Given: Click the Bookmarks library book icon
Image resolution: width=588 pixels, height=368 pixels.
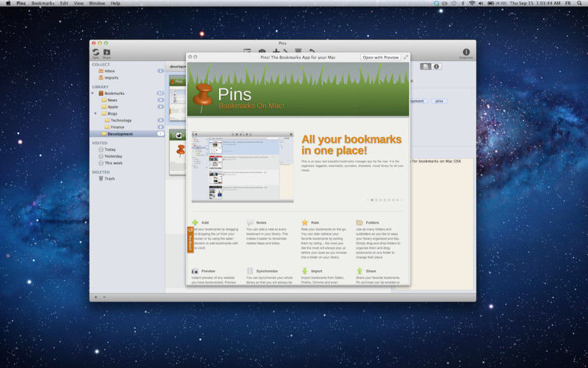Looking at the screenshot, I should [101, 93].
